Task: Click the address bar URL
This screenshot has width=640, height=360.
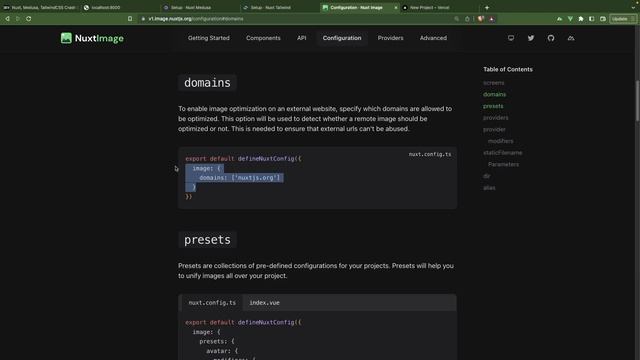Action: click(196, 19)
